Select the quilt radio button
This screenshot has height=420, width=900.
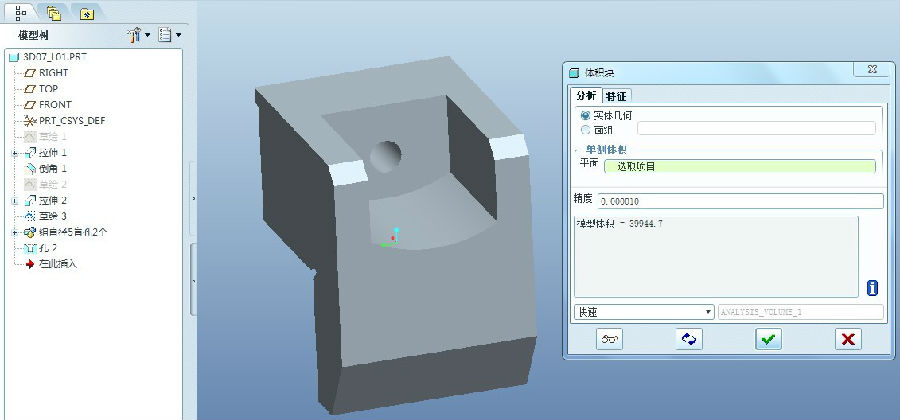coord(585,130)
